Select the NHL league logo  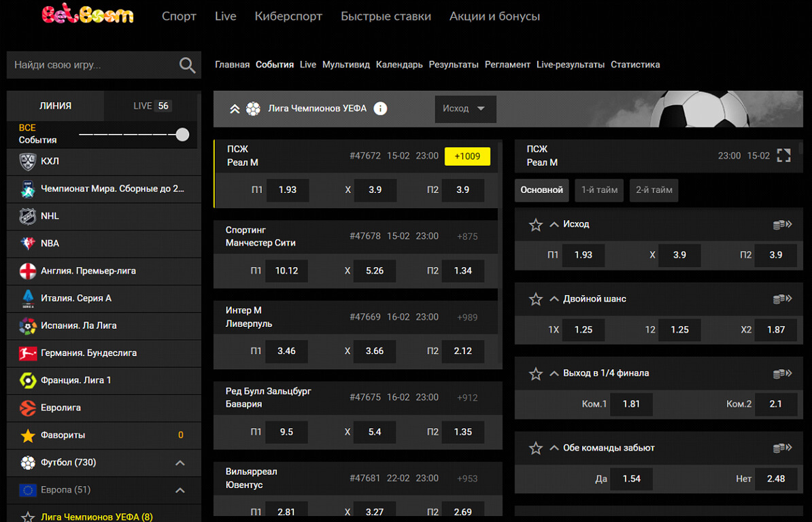[27, 216]
